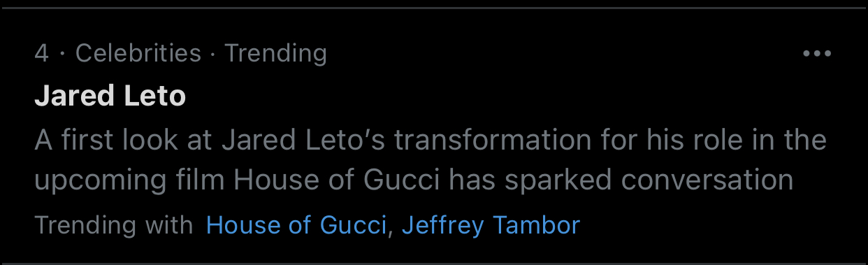Click the word 'Tambor' in the blue link
The image size is (868, 265).
point(536,225)
